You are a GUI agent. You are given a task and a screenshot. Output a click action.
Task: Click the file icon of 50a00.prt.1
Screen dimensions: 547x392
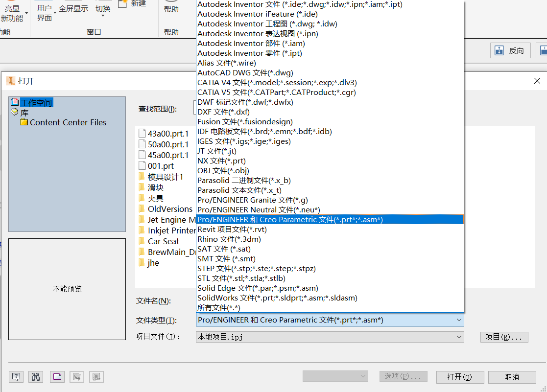point(142,144)
